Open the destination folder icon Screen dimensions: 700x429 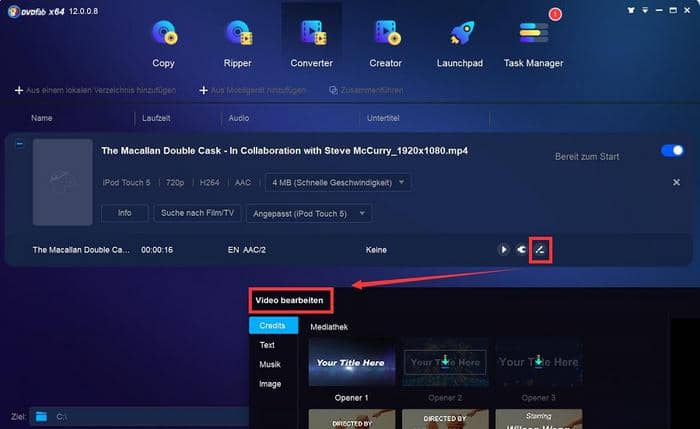pyautogui.click(x=41, y=417)
